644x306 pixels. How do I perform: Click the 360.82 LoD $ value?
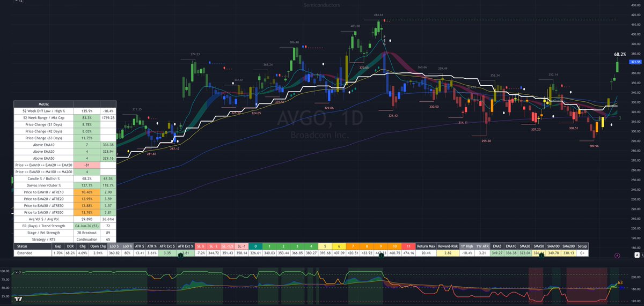114,252
